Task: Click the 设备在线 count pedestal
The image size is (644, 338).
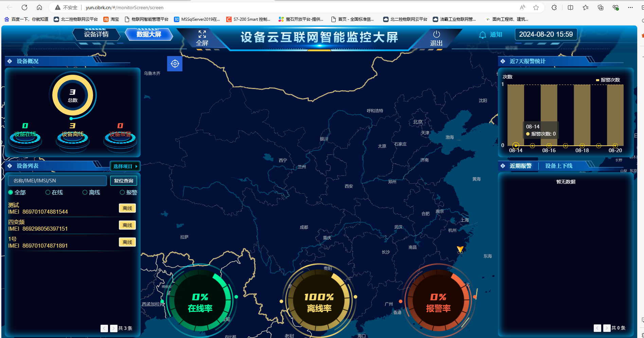Action: point(25,138)
